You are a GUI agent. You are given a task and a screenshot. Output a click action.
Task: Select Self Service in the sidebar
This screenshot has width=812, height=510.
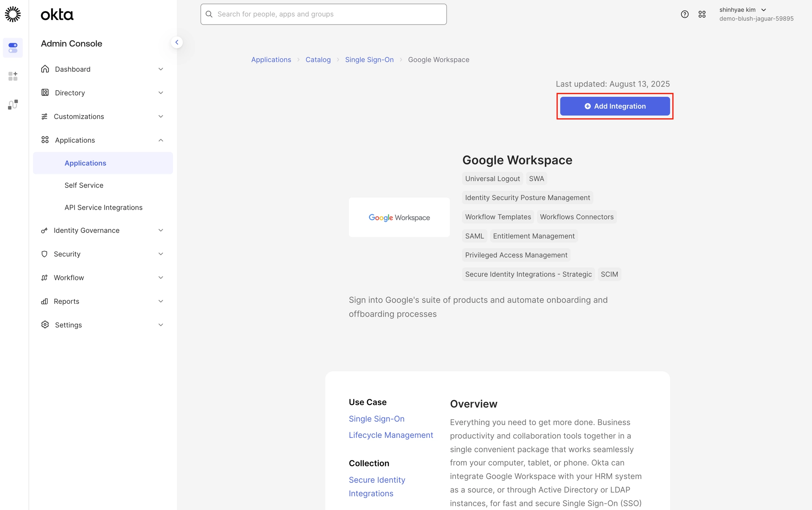pos(84,185)
